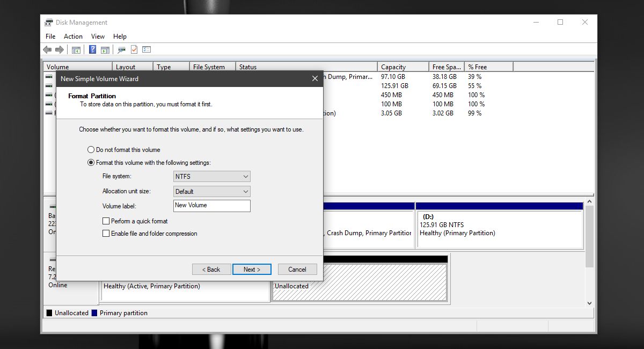Expand the Allocation unit size dropdown
Image resolution: width=644 pixels, height=349 pixels.
[x=212, y=192]
